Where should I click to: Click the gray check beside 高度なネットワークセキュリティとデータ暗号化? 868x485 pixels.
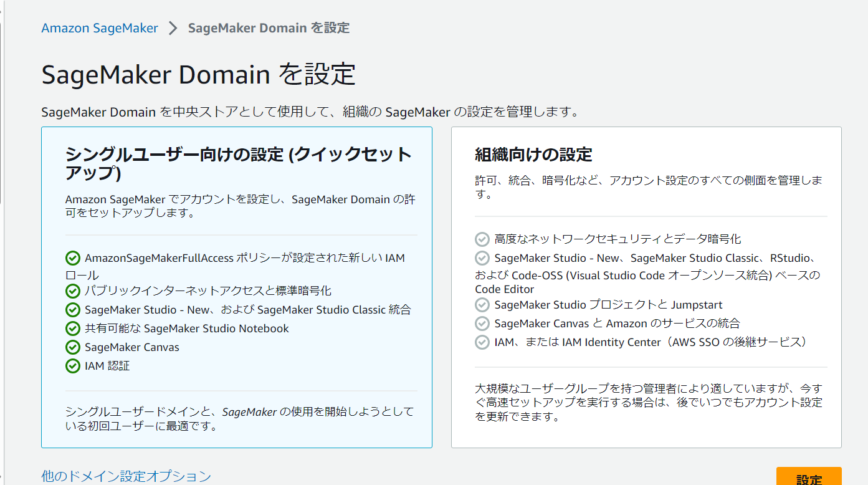[x=482, y=239]
